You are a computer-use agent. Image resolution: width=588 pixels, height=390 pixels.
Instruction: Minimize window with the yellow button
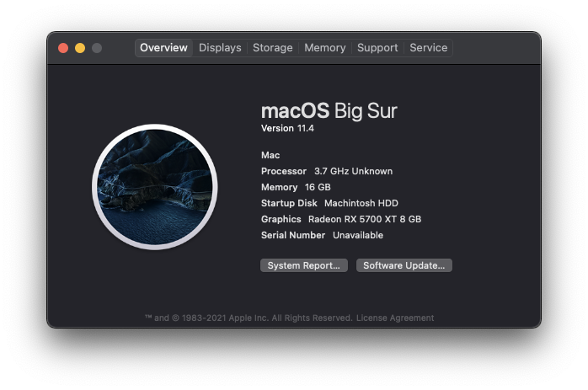pos(80,48)
